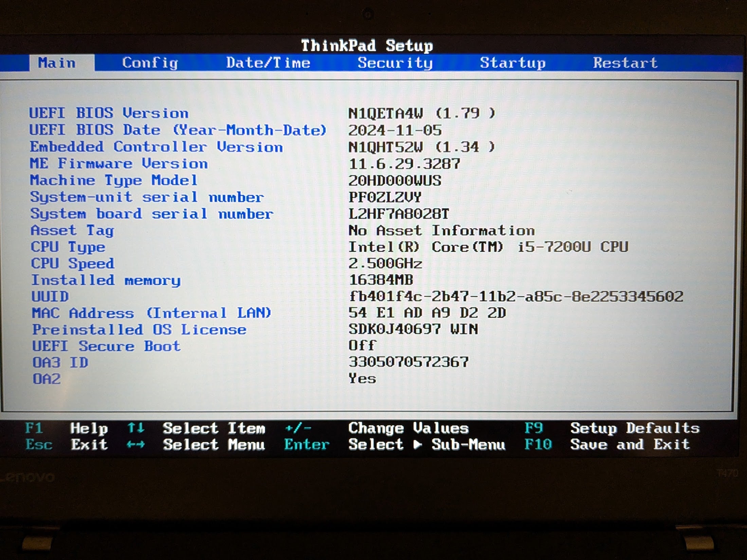747x560 pixels.
Task: Select the Startup tab
Action: click(512, 63)
